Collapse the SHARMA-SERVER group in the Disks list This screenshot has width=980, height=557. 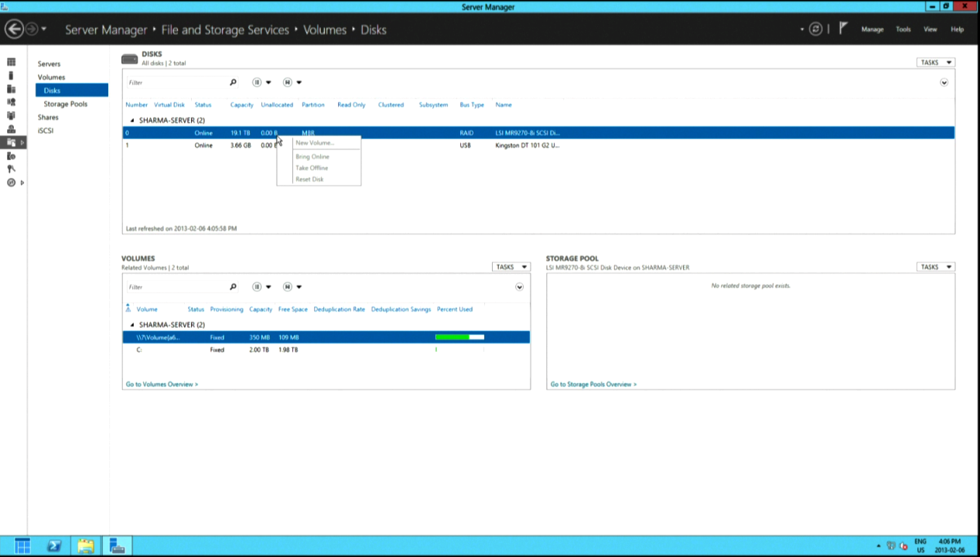click(x=131, y=121)
